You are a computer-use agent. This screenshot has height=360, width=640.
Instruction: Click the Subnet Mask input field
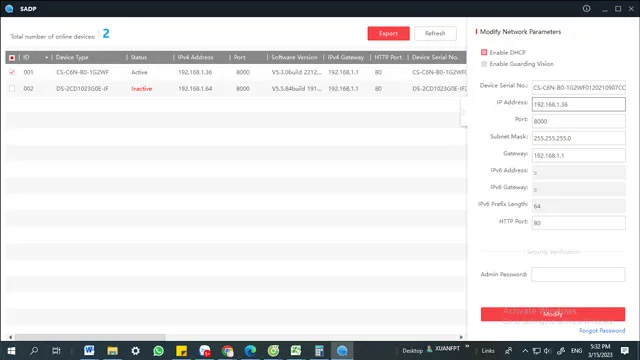578,138
